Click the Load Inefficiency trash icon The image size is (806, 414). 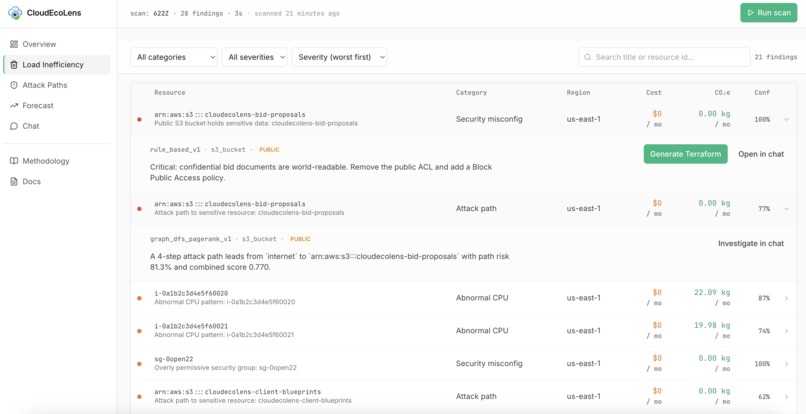pos(14,65)
